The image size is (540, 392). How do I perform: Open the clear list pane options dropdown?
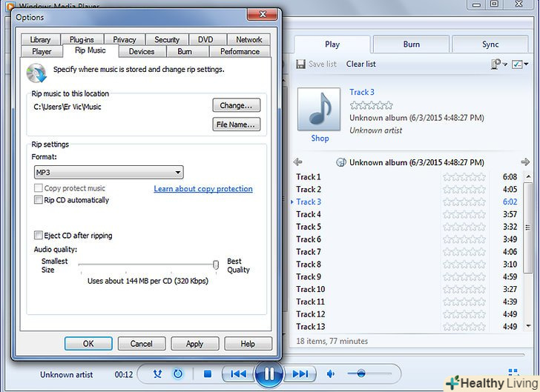[x=499, y=64]
